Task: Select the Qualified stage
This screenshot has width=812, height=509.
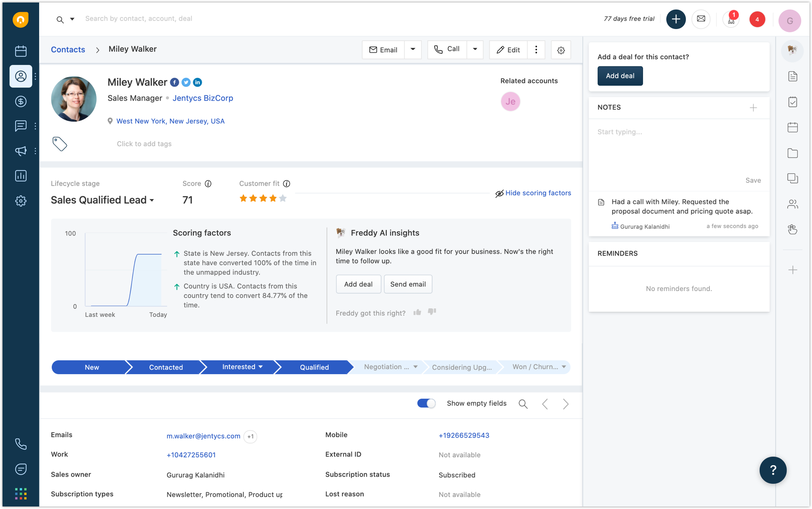Action: tap(314, 367)
